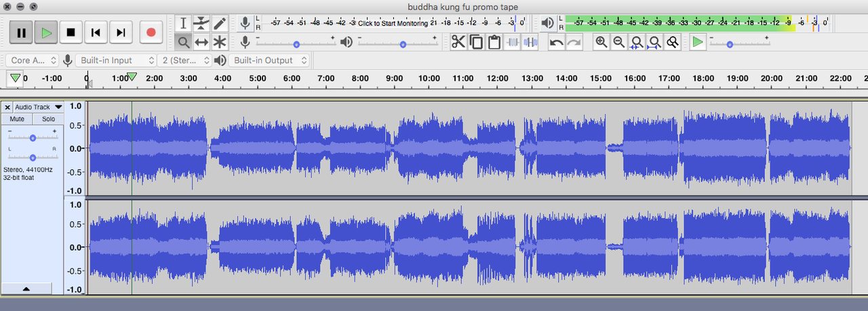The height and width of the screenshot is (311, 868).
Task: Select the Time Shift tool
Action: coord(201,42)
